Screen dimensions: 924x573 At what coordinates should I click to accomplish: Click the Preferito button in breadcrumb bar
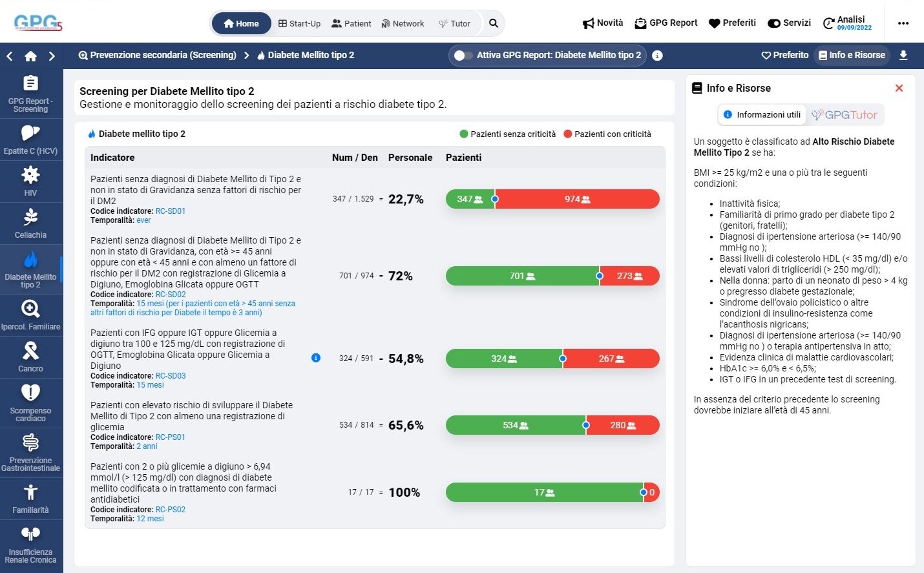(x=784, y=56)
